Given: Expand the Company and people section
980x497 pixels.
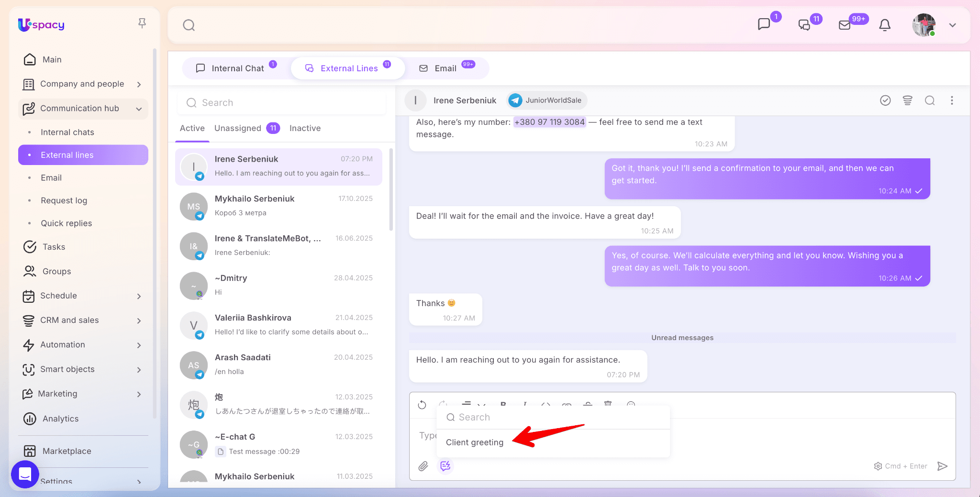Looking at the screenshot, I should 139,84.
